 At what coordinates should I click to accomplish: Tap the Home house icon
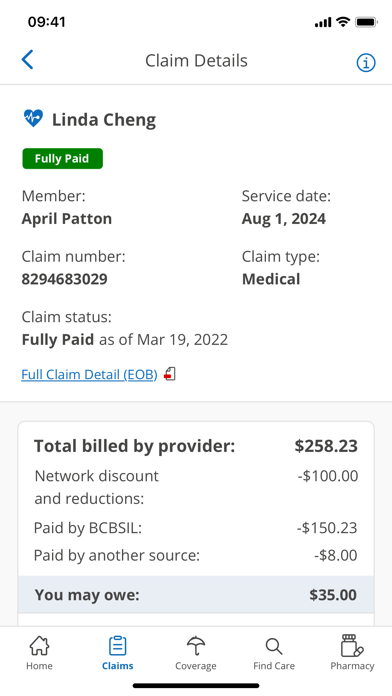coord(39,645)
